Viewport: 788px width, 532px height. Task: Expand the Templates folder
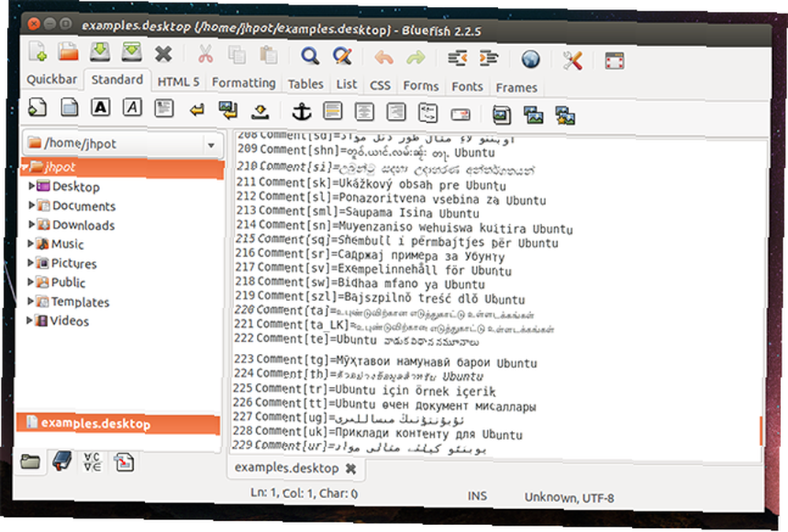[30, 301]
